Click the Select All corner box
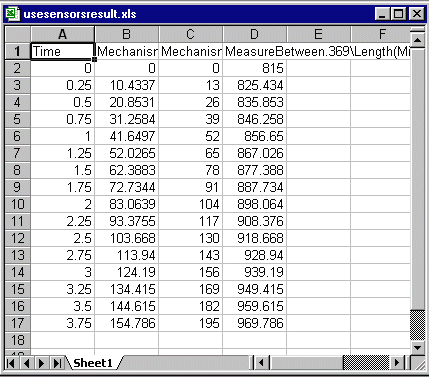 (18, 34)
